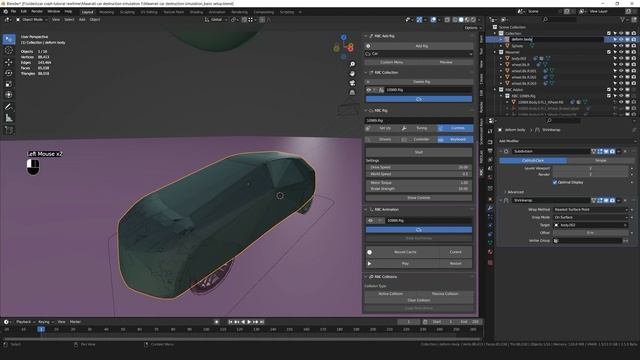Toggle visibility eye of body.002 object

[621, 58]
